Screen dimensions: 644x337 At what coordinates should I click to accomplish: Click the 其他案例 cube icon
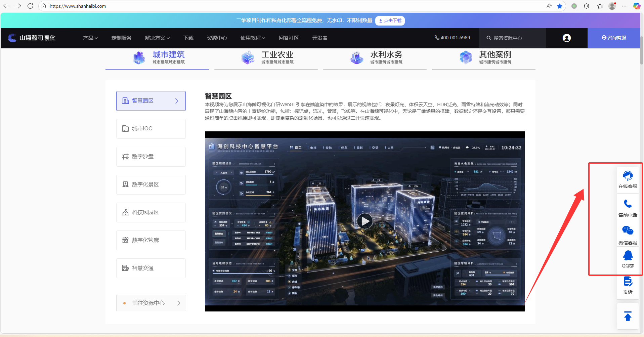click(x=466, y=57)
